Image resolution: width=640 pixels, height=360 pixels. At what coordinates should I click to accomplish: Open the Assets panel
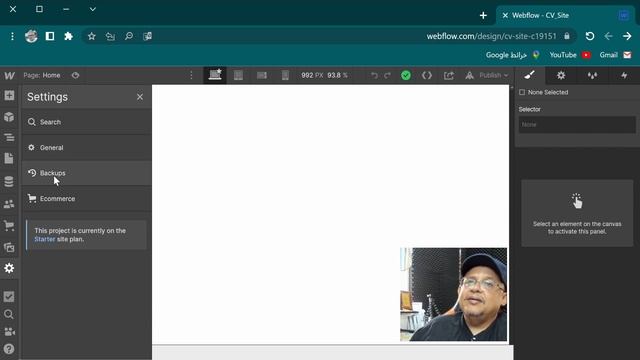click(9, 247)
